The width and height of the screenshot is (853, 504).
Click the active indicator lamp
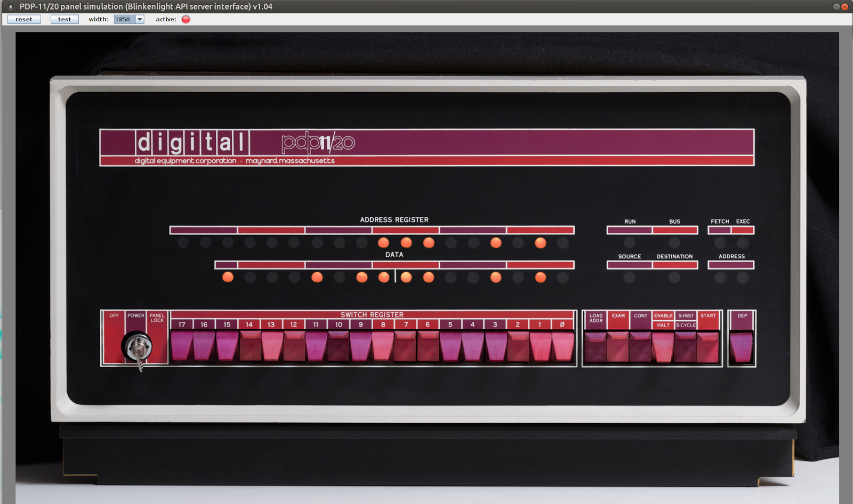click(186, 19)
